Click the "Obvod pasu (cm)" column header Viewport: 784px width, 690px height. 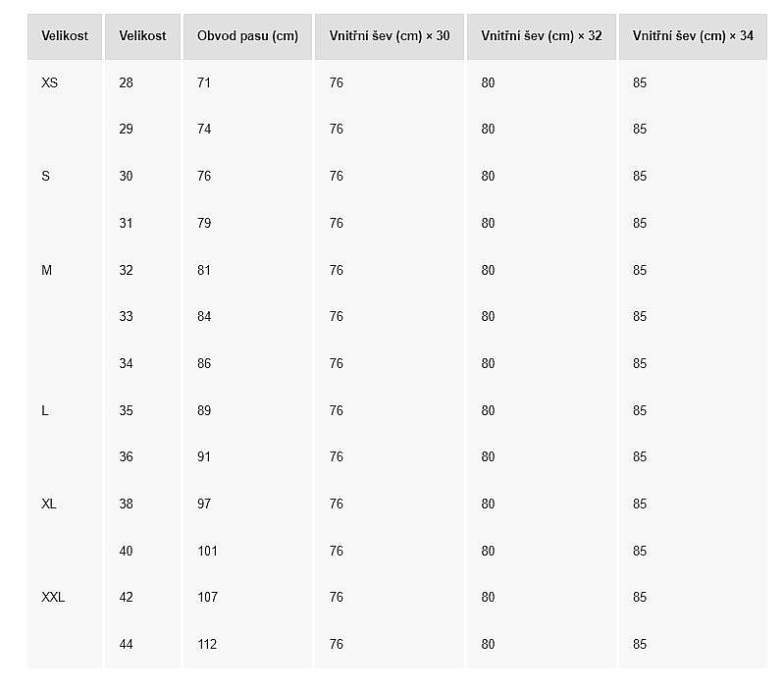tap(247, 36)
